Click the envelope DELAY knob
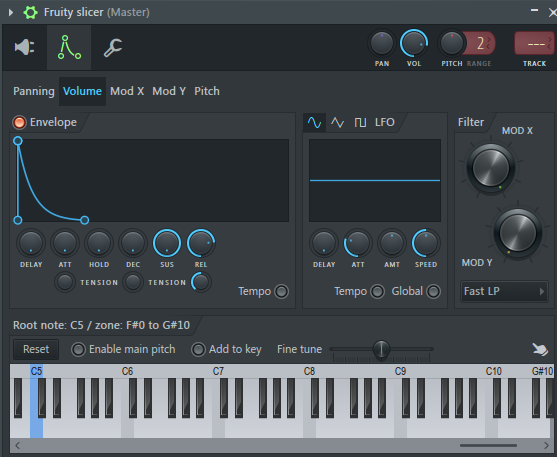This screenshot has height=457, width=557. (x=31, y=243)
